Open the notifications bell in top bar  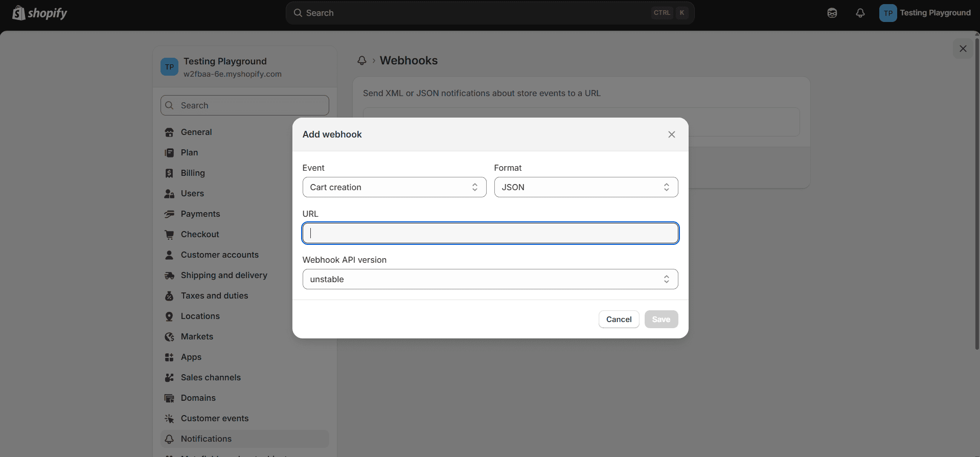[x=860, y=13]
